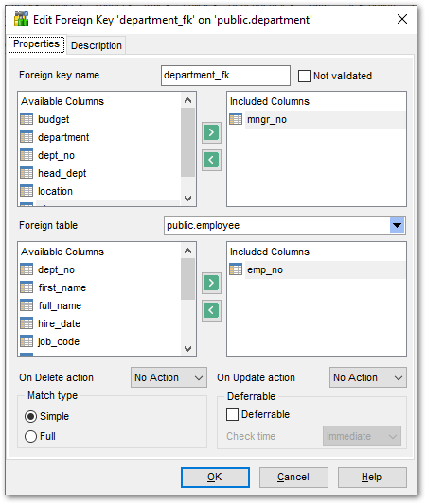This screenshot has height=504, width=426.
Task: Remove emp_no from foreign Included Columns
Action: [x=211, y=310]
